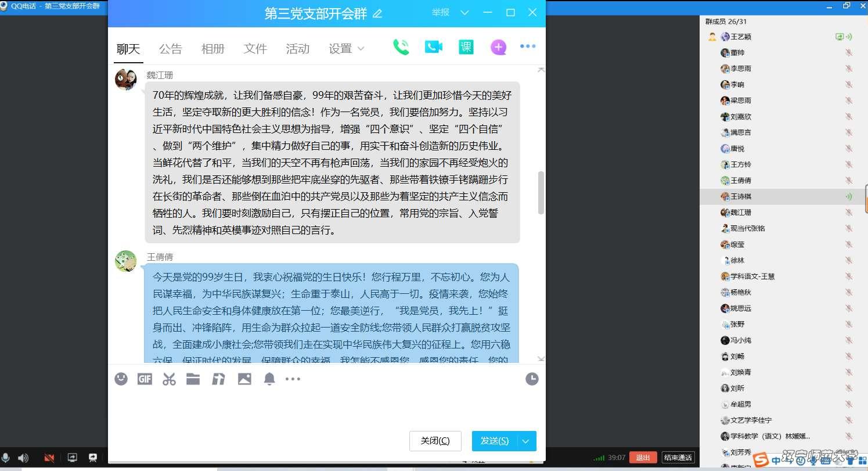Open the GIF panel
Screen dimensions: 868x471
tap(145, 379)
